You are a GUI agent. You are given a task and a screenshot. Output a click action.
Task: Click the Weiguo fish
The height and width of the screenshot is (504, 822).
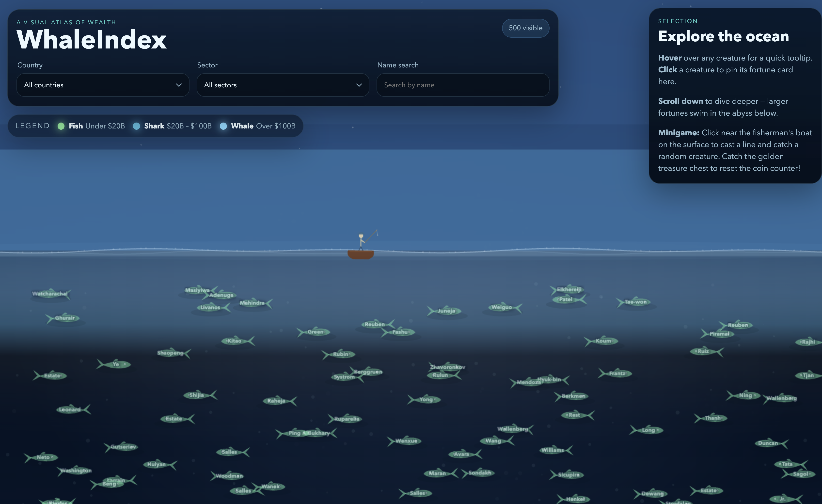pyautogui.click(x=502, y=307)
